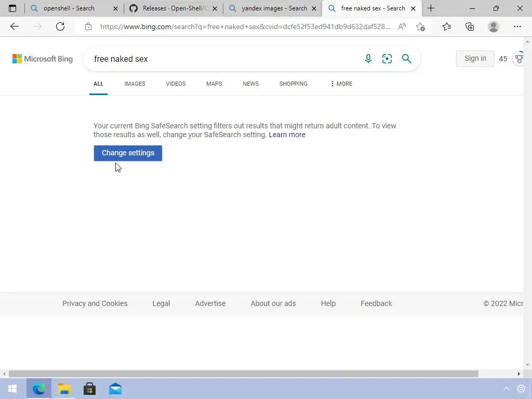
Task: Open Microsoft Rewards trophy icon
Action: (x=519, y=59)
